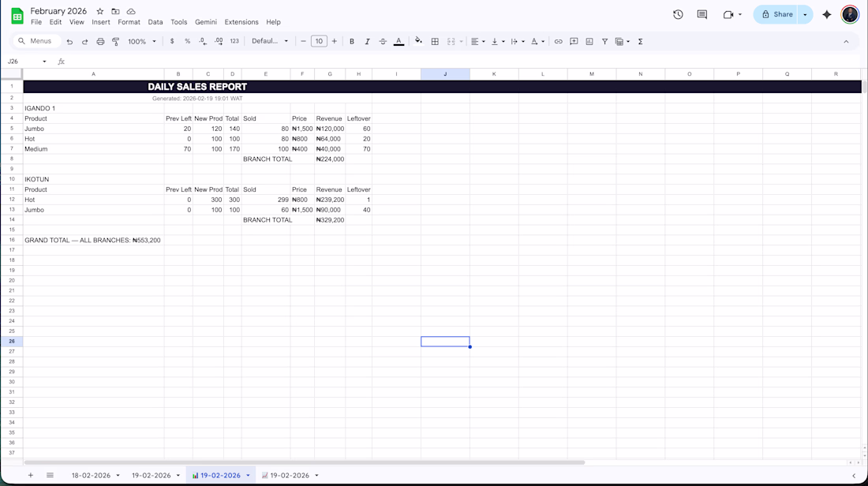Open the Edit menu
Viewport: 868px width, 486px height.
pos(55,22)
